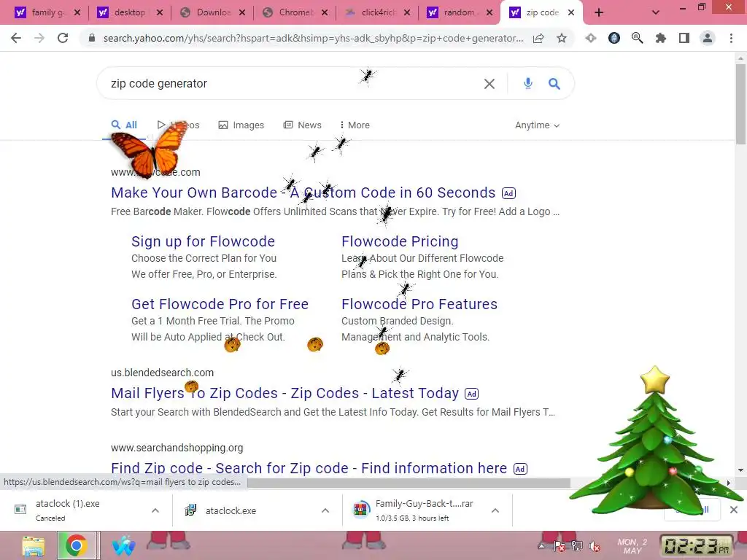
Task: Select the News results filter
Action: [x=303, y=125]
